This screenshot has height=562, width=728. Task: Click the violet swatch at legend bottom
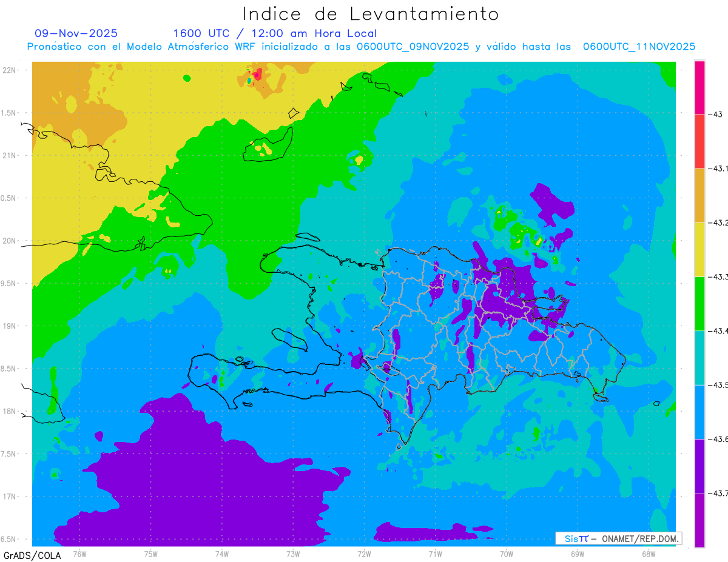click(699, 520)
